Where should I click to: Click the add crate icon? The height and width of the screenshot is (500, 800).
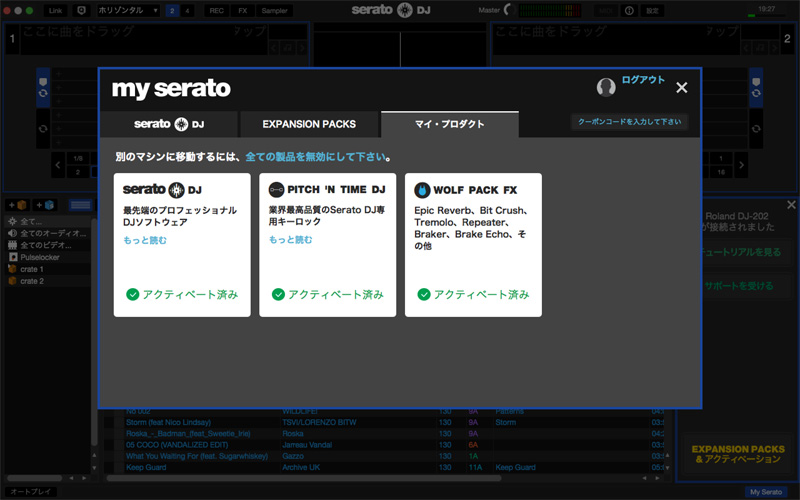click(18, 205)
